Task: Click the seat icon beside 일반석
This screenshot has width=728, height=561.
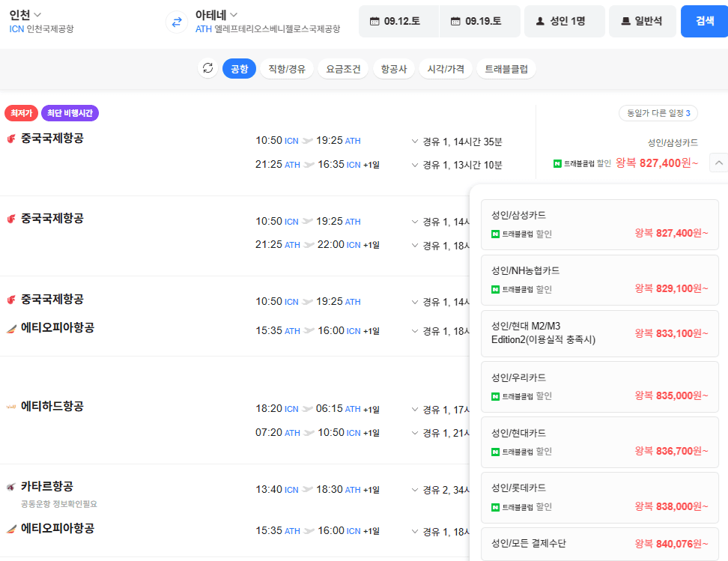Action: pyautogui.click(x=625, y=22)
